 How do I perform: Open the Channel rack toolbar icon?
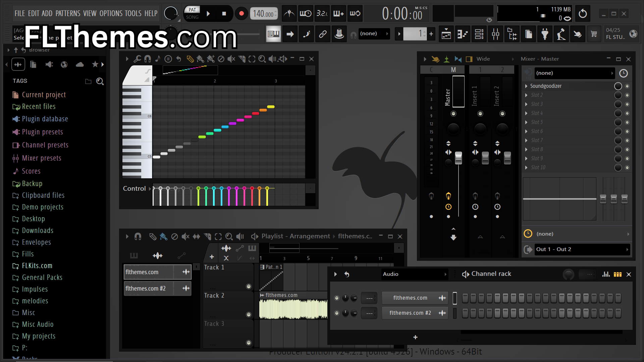(479, 34)
